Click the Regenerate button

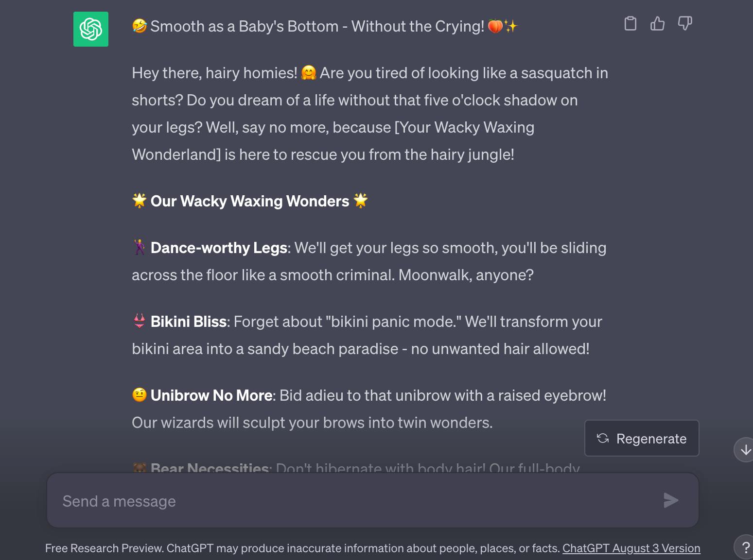tap(642, 438)
